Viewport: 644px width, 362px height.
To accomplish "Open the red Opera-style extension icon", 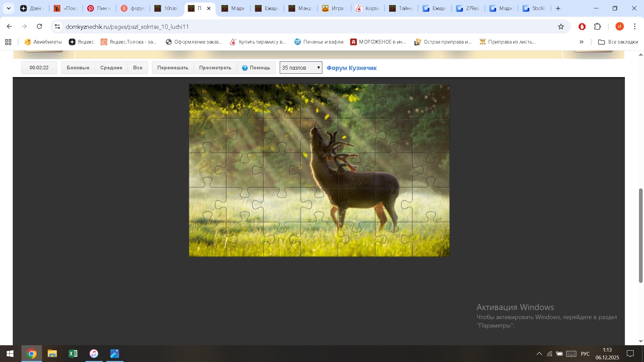I will 582,26.
